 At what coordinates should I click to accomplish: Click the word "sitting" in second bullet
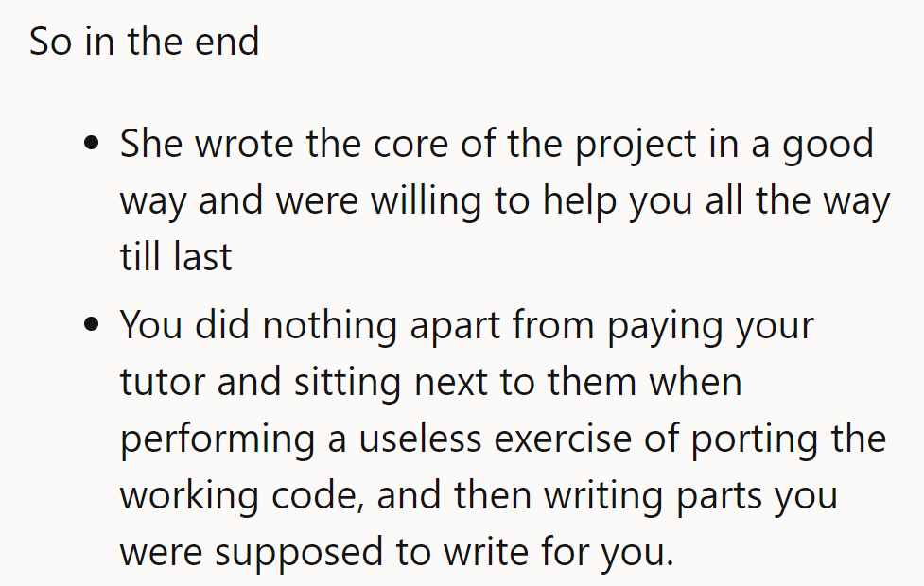pyautogui.click(x=348, y=383)
